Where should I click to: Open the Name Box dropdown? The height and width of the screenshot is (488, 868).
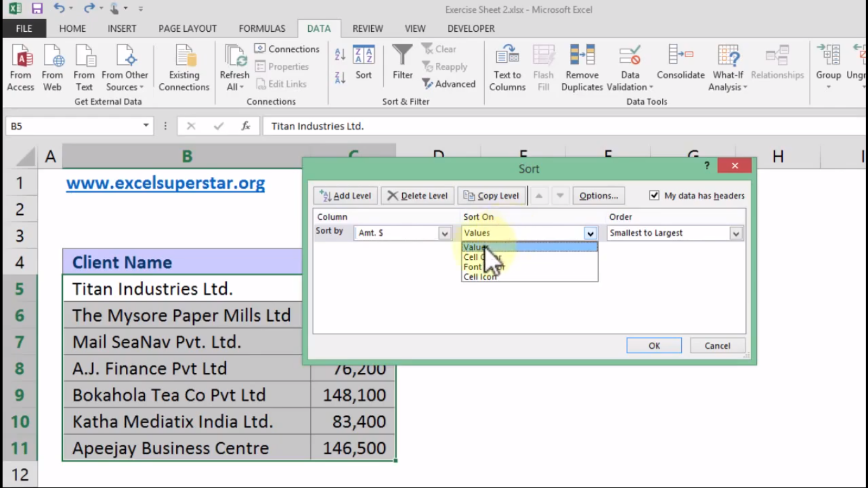point(146,126)
